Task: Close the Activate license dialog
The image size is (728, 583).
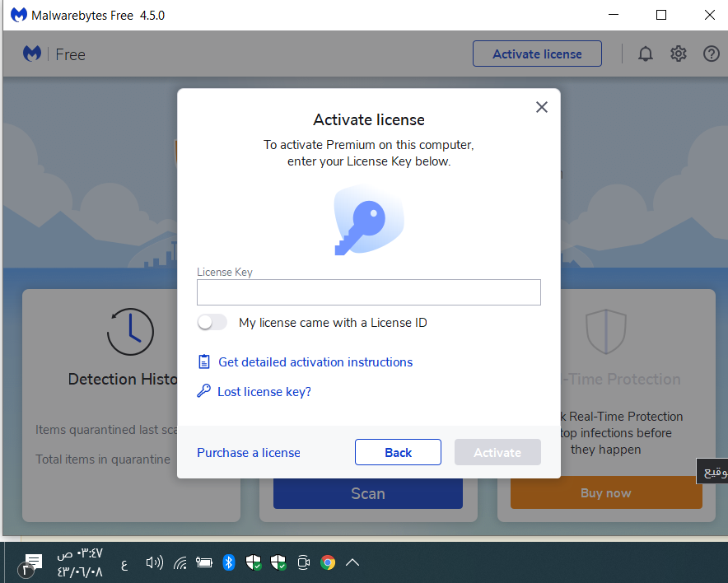Action: click(541, 107)
